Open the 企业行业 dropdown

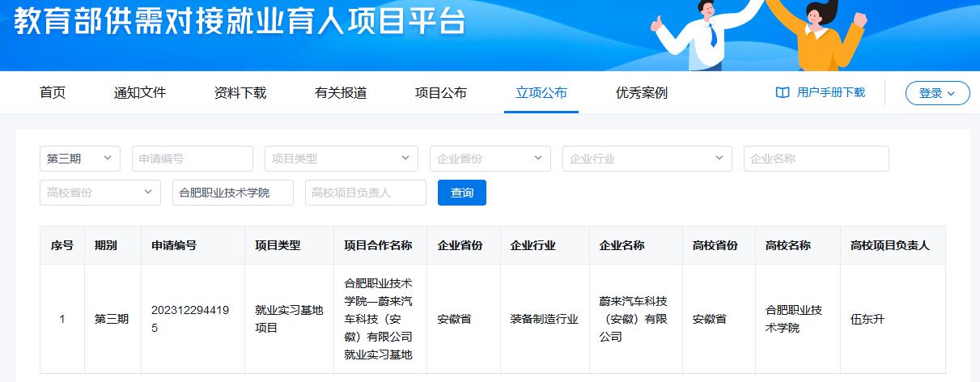click(647, 159)
